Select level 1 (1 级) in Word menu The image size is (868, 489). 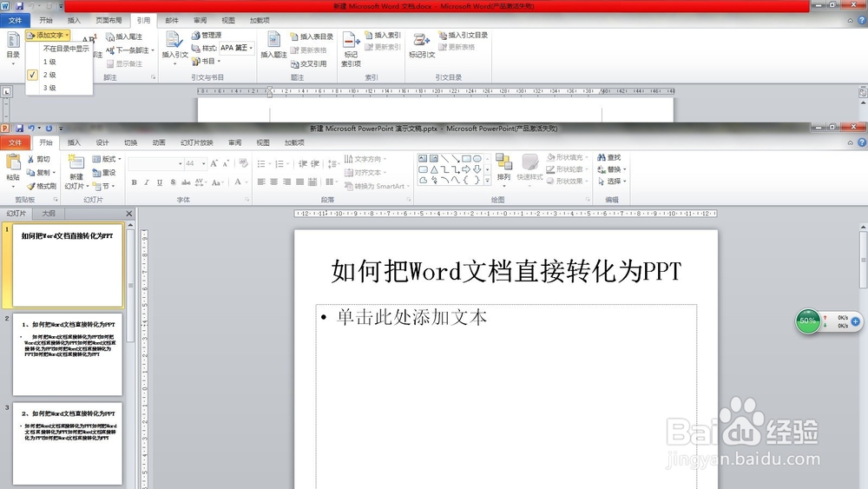pos(59,62)
